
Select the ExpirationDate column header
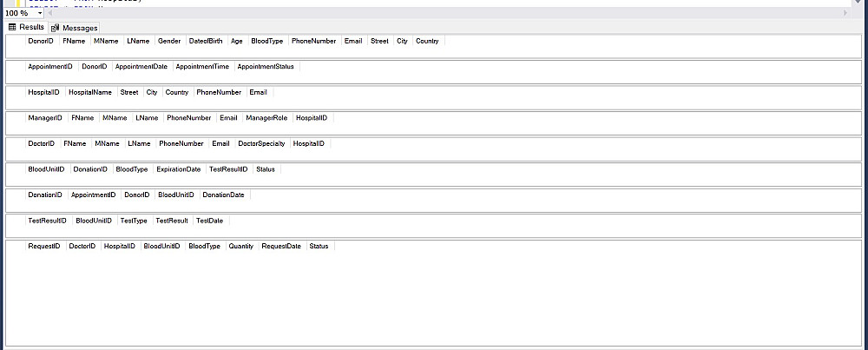point(178,169)
